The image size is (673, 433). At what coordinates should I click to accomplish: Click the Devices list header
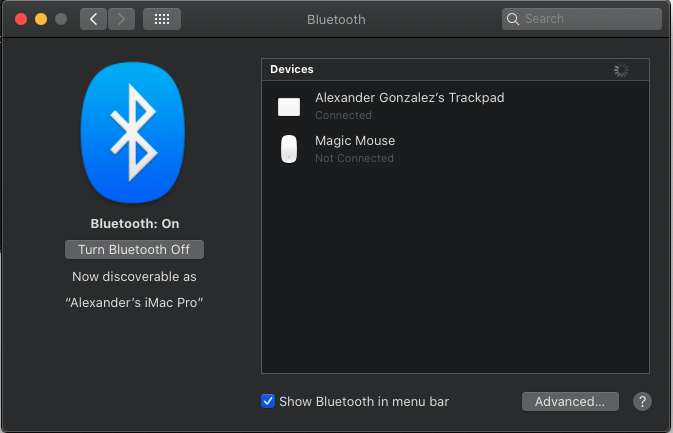click(455, 70)
